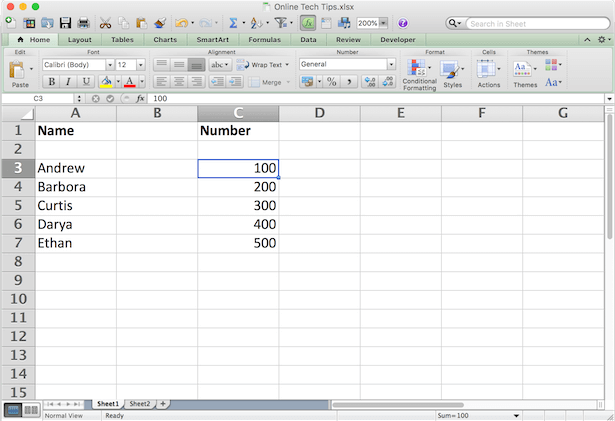Open the Formulas ribbon tab
This screenshot has height=421, width=615.
tap(265, 40)
